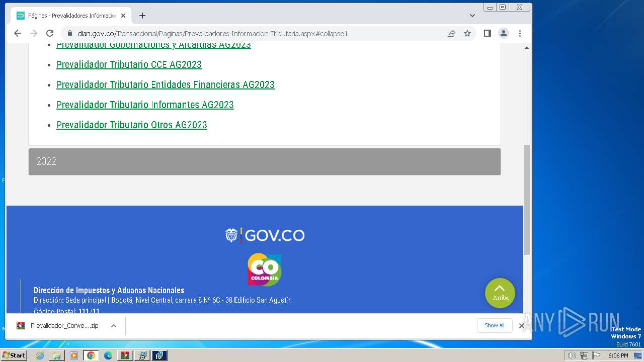Open the Windows Start menu
Viewport: 644px width, 362px height.
(x=14, y=355)
